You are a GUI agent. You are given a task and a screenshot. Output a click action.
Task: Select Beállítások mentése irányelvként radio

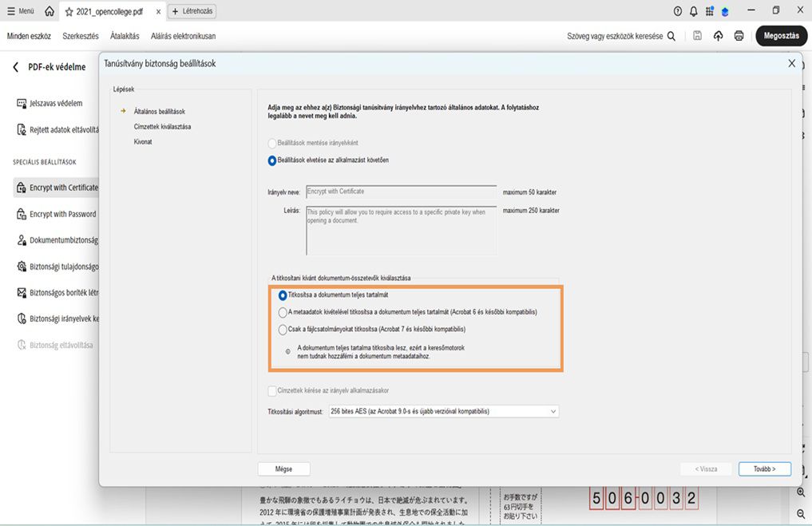pyautogui.click(x=272, y=143)
